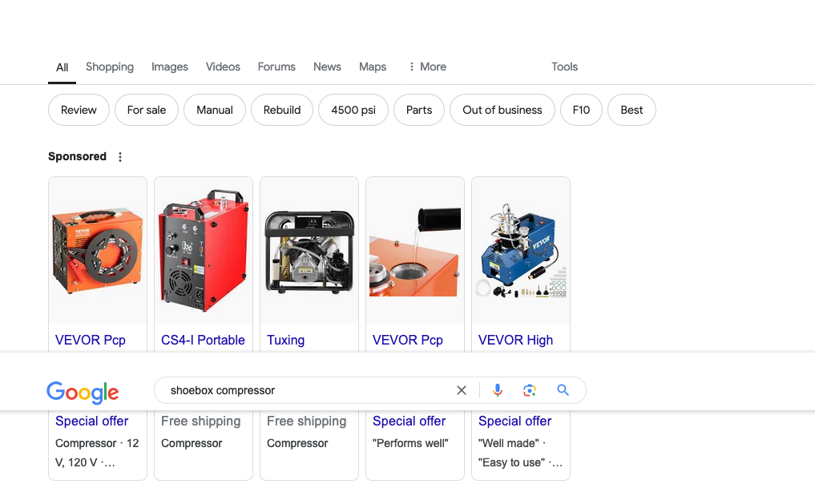
Task: Start voice search with the microphone icon
Action: coord(498,390)
